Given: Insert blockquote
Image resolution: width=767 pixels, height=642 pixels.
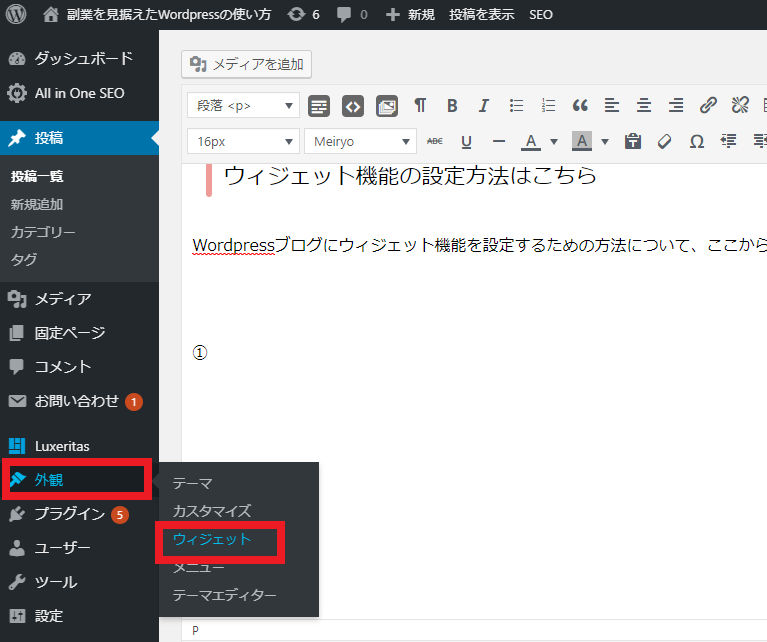Looking at the screenshot, I should point(580,105).
